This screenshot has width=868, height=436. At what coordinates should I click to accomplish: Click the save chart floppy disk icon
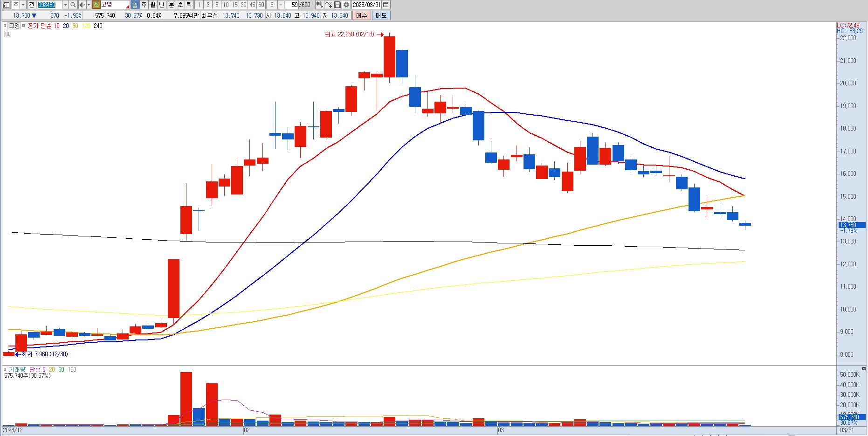pyautogui.click(x=338, y=5)
